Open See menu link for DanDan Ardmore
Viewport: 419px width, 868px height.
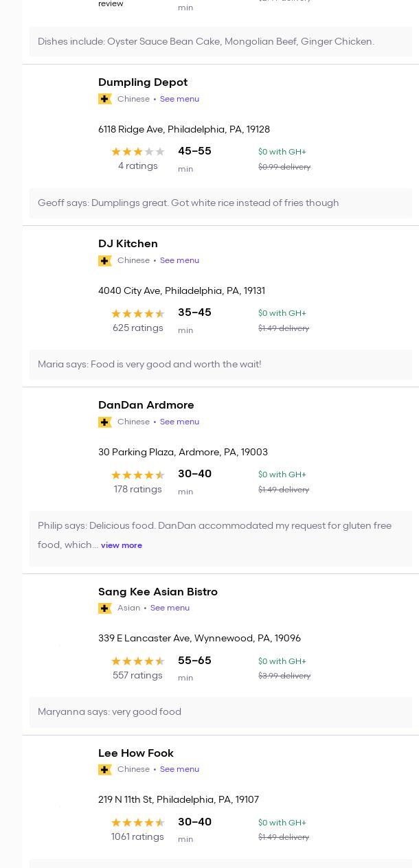(x=179, y=422)
